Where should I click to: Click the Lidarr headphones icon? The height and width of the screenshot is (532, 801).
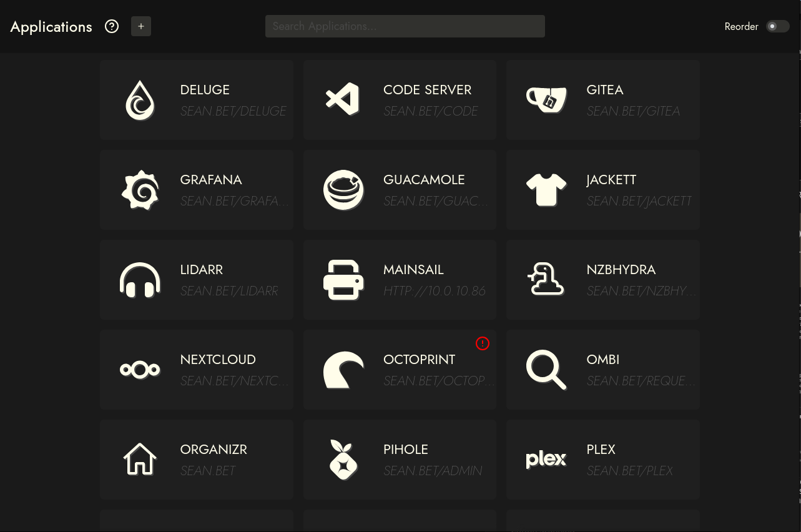140,280
